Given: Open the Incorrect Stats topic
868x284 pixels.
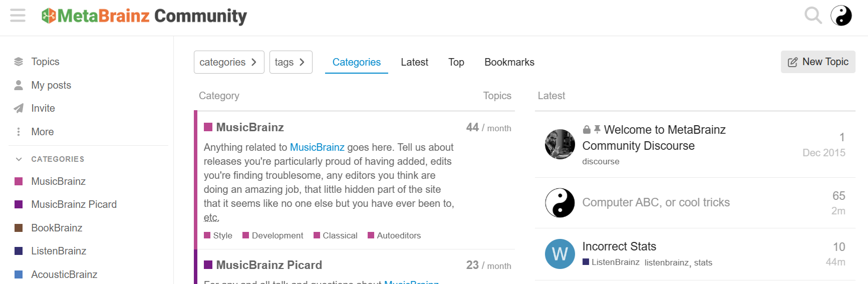Looking at the screenshot, I should coord(619,246).
